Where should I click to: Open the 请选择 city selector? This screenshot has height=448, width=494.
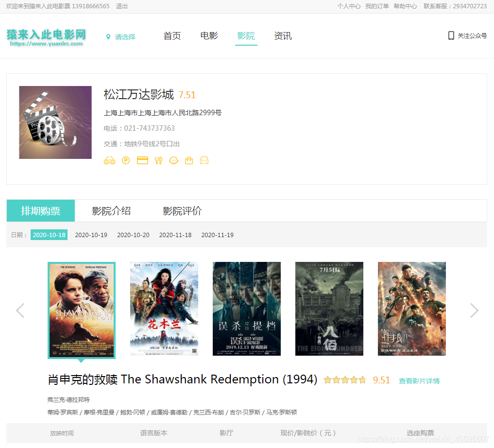point(125,37)
